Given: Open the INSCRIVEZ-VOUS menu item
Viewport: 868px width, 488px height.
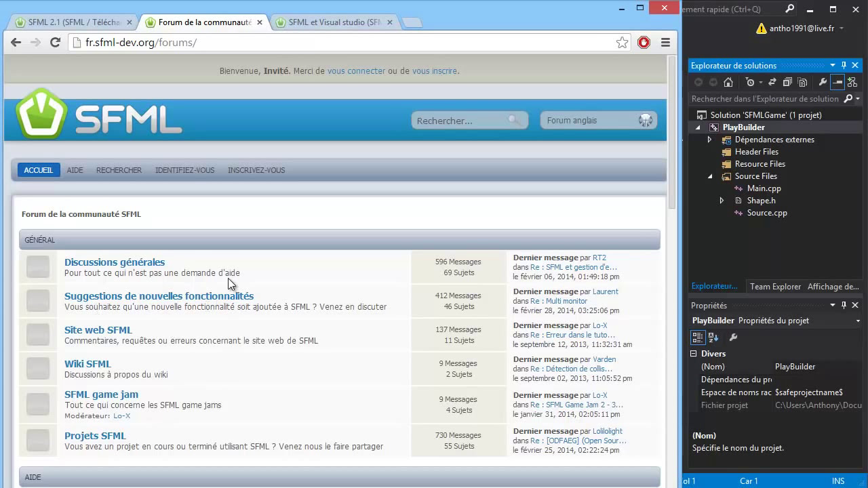Looking at the screenshot, I should point(256,170).
